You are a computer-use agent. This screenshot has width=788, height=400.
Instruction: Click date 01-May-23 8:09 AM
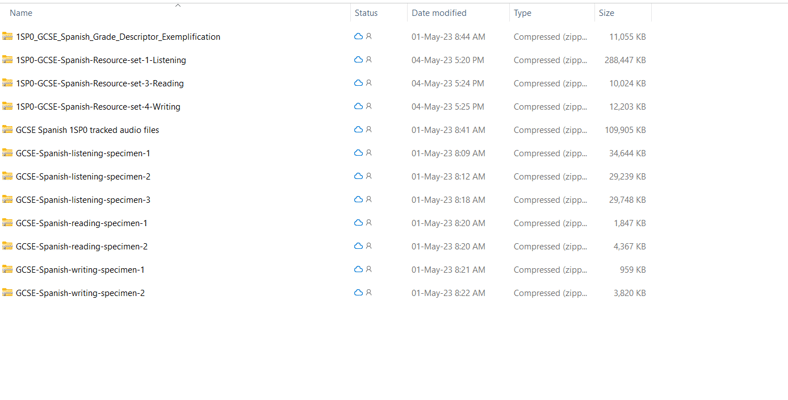click(448, 153)
